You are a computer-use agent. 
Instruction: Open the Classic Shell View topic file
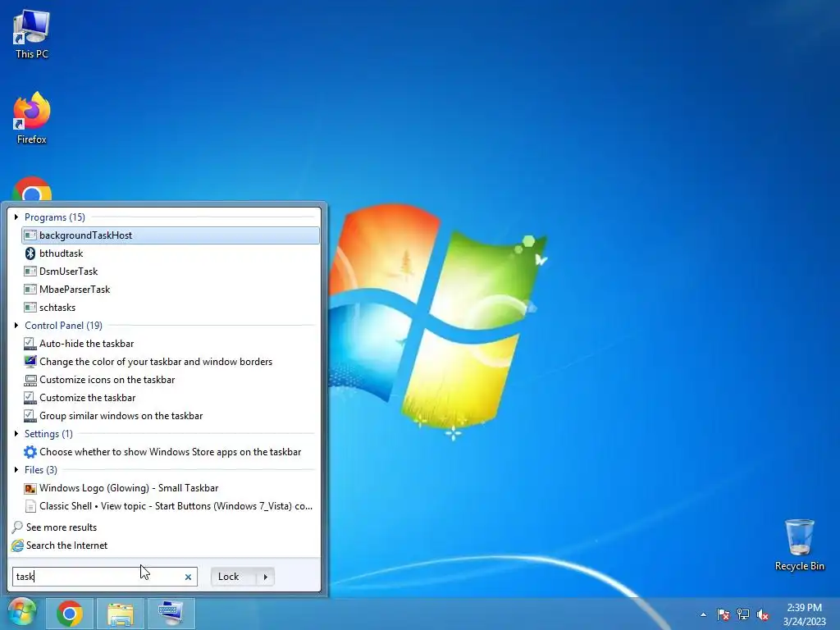pyautogui.click(x=171, y=505)
